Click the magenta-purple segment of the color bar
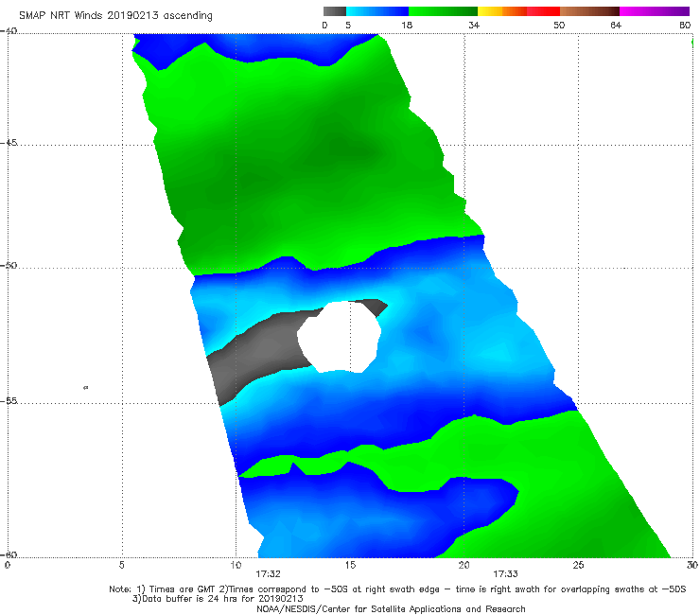 pos(655,11)
